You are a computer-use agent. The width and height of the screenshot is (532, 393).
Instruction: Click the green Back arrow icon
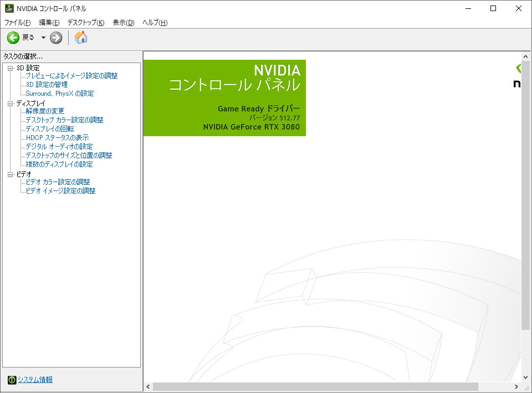pos(13,38)
